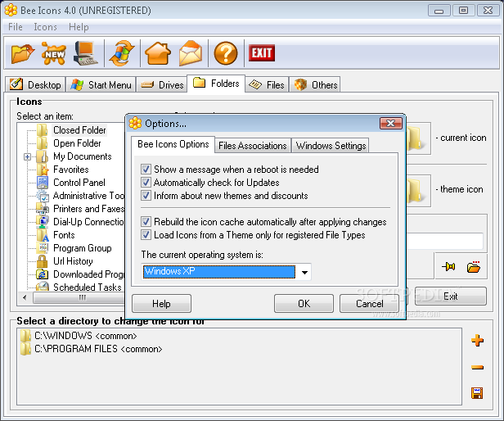Click the orange question mark help icon
Viewport: 504px width, 421px height.
click(x=226, y=53)
